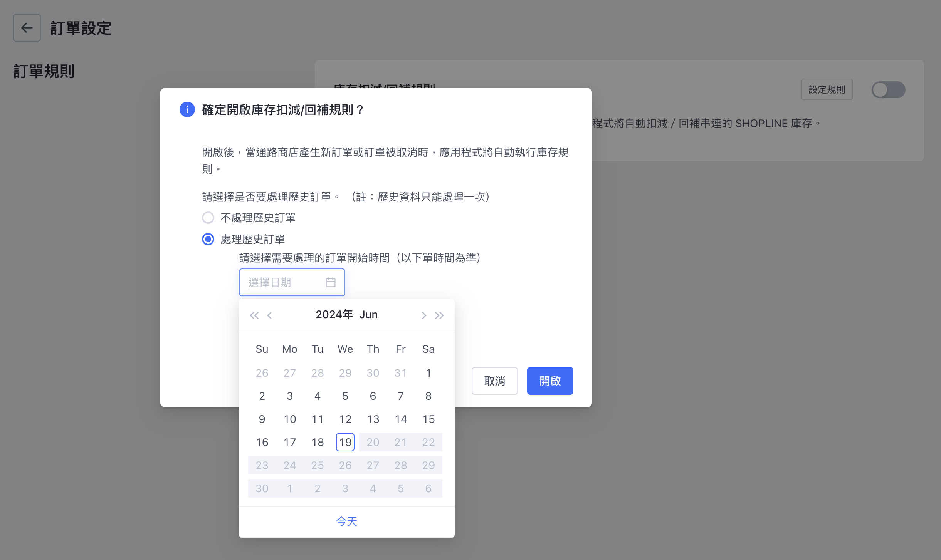
Task: Pick June 15 in the calendar
Action: point(428,419)
